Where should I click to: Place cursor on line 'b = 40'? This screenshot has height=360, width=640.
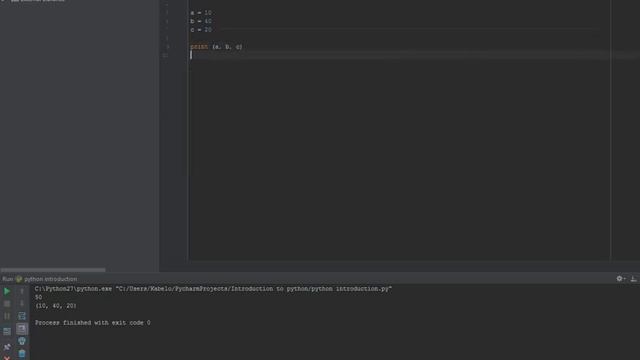201,21
